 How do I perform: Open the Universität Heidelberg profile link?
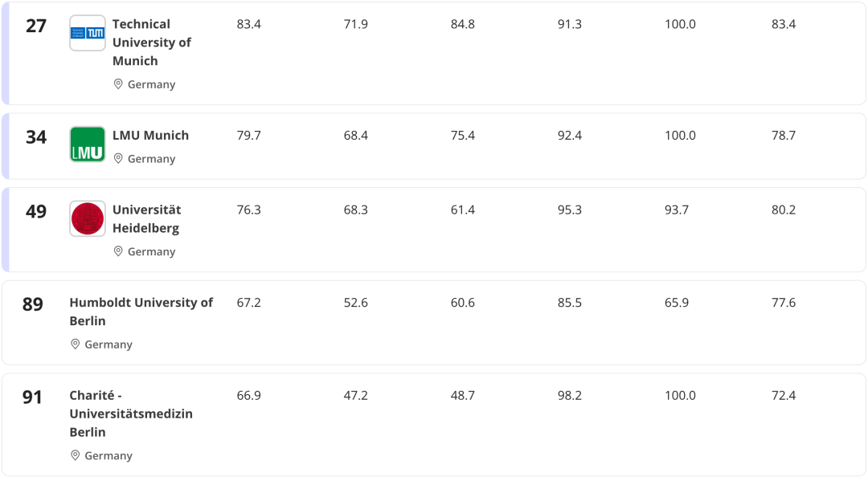tap(146, 218)
